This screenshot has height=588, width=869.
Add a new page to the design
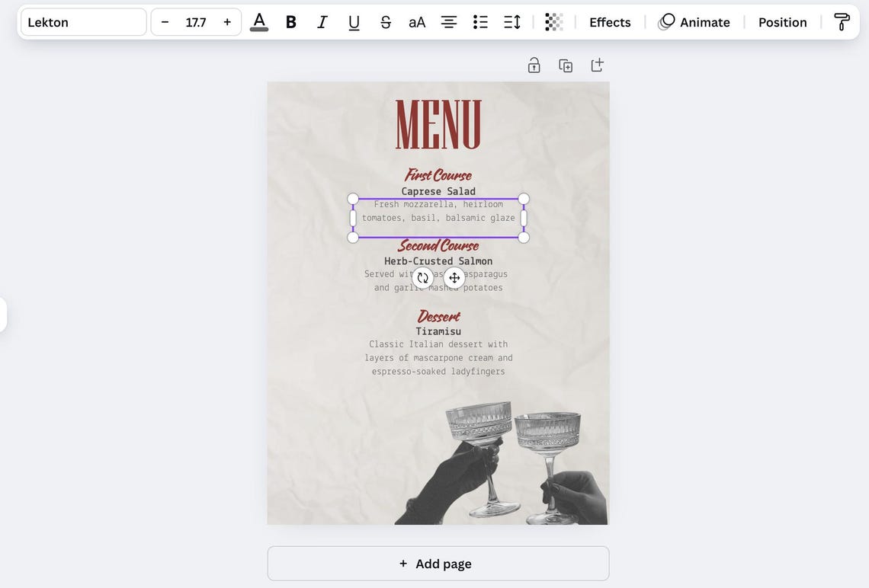438,563
